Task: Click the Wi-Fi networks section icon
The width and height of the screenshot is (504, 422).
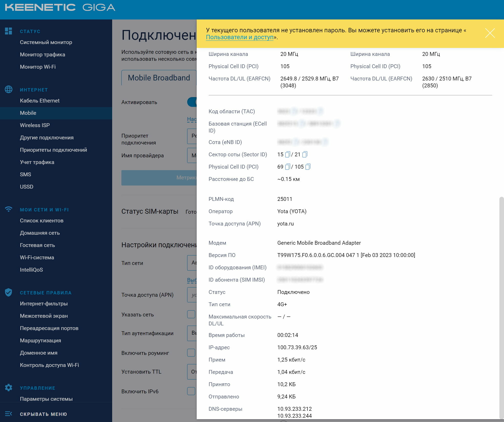Action: click(8, 209)
